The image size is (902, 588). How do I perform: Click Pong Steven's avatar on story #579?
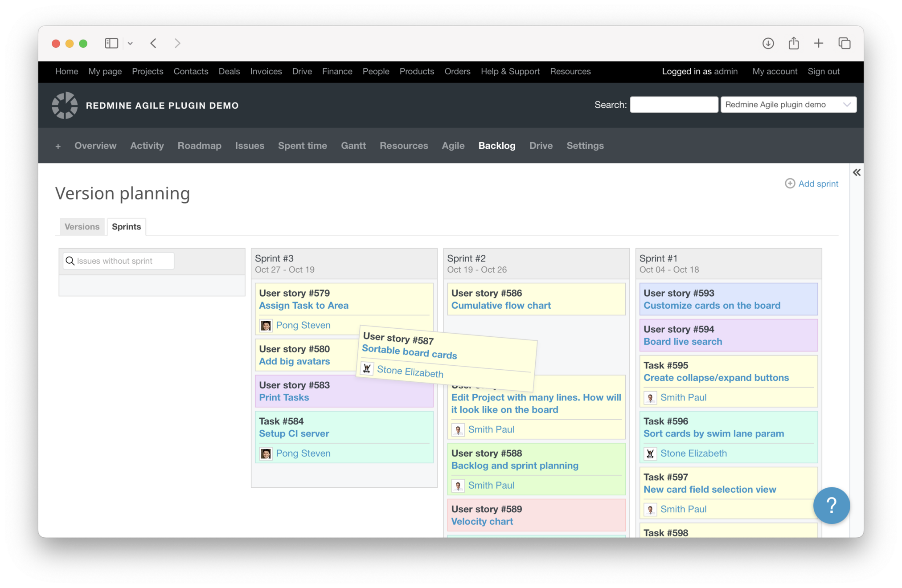click(x=266, y=326)
